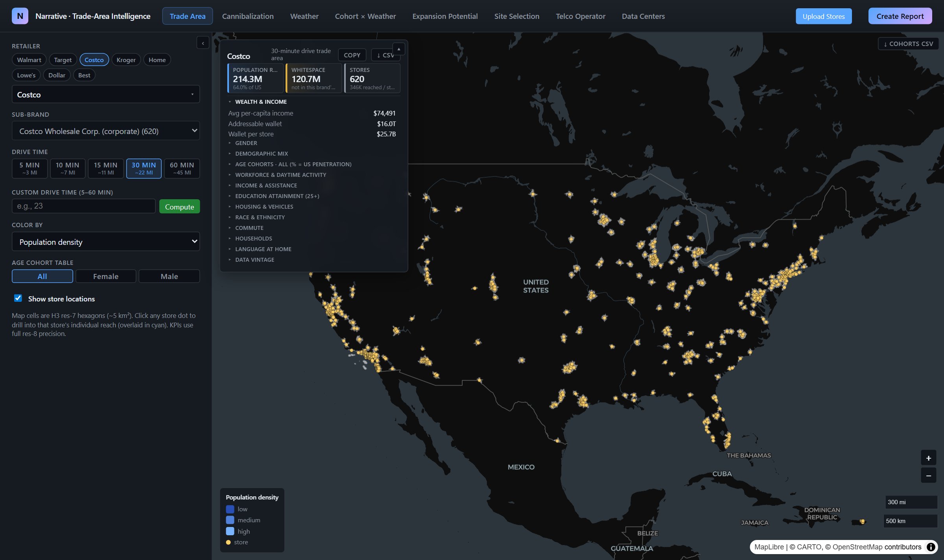
Task: Expand the Demographic Mix section
Action: pos(262,154)
